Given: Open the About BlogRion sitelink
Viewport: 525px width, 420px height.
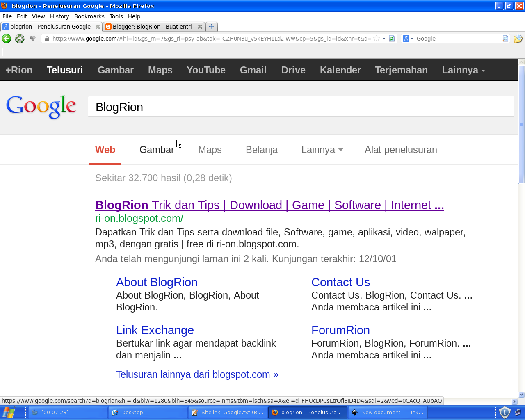Looking at the screenshot, I should pos(157,282).
